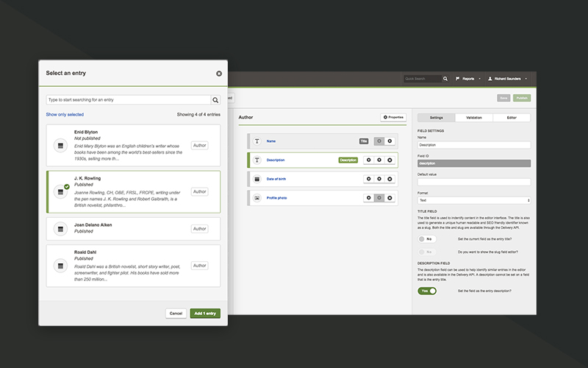Click the J. K. Rowling entry icon
Image resolution: width=588 pixels, height=368 pixels.
pos(60,192)
